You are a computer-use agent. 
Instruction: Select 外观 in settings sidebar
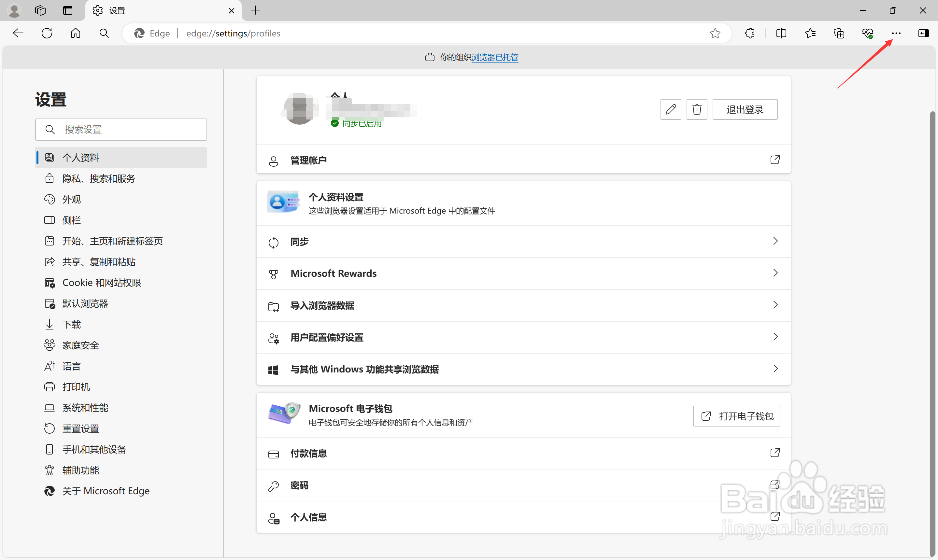(x=121, y=199)
